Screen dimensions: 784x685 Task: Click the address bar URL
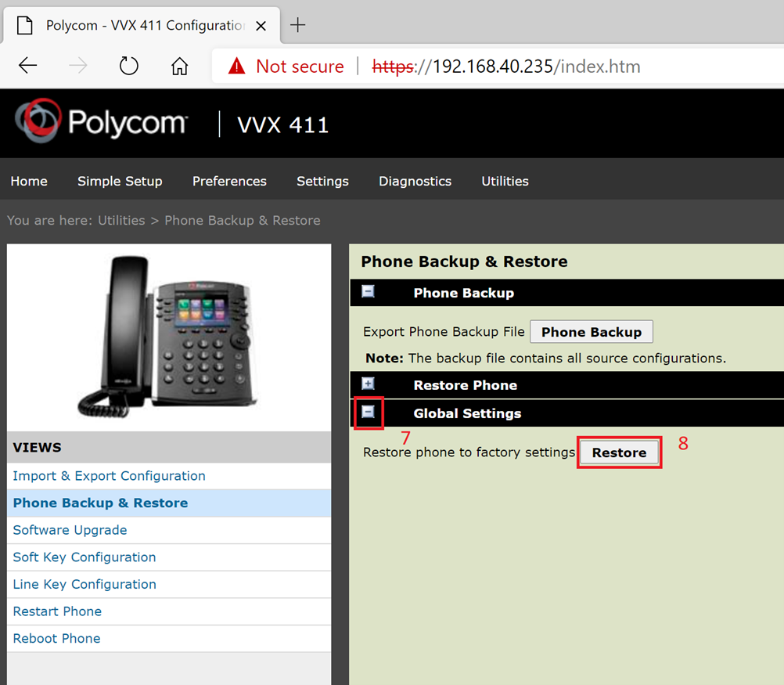point(506,67)
